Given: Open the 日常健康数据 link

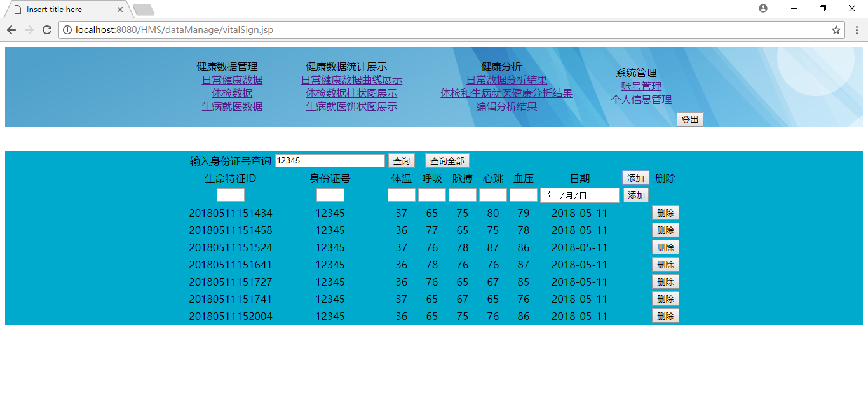Looking at the screenshot, I should pos(232,80).
